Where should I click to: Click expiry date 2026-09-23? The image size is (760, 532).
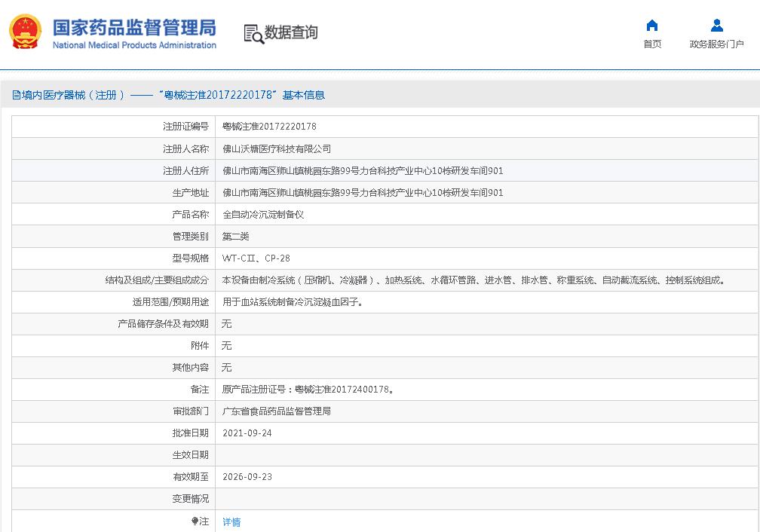[247, 477]
